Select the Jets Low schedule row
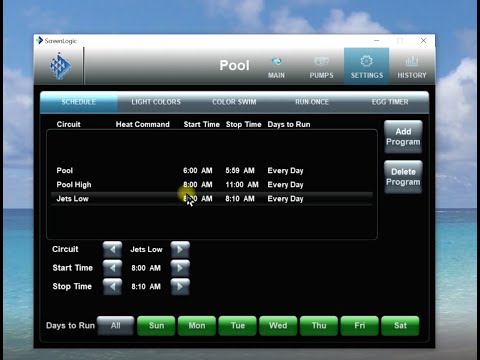The height and width of the screenshot is (360, 480). click(212, 199)
